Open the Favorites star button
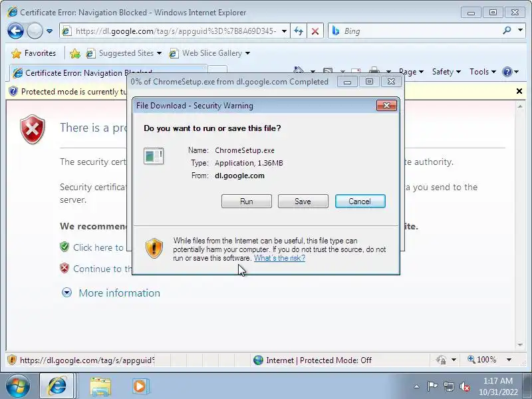Screen dimensions: 532x399 pos(33,53)
